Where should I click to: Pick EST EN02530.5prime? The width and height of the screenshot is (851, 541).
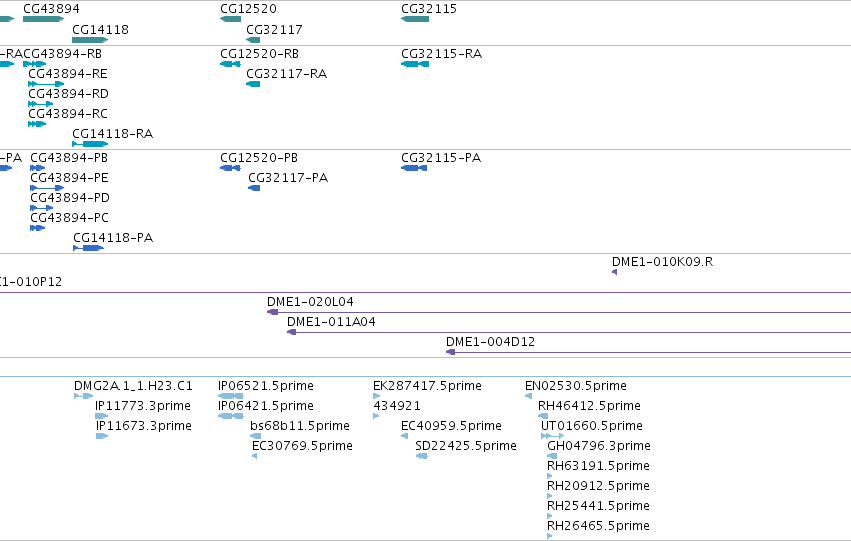coord(576,386)
